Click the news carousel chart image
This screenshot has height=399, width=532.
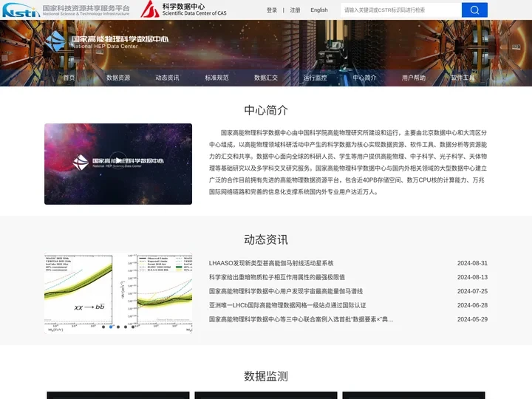[x=118, y=293]
